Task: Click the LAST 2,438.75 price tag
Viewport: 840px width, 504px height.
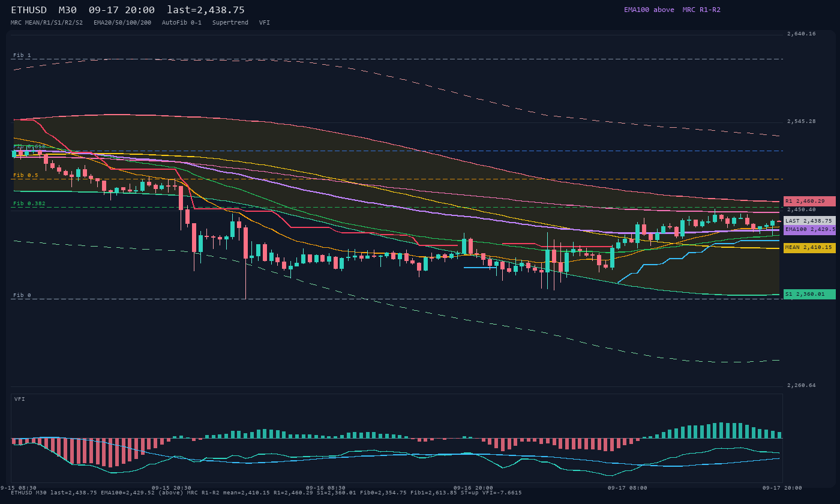Action: [x=809, y=221]
